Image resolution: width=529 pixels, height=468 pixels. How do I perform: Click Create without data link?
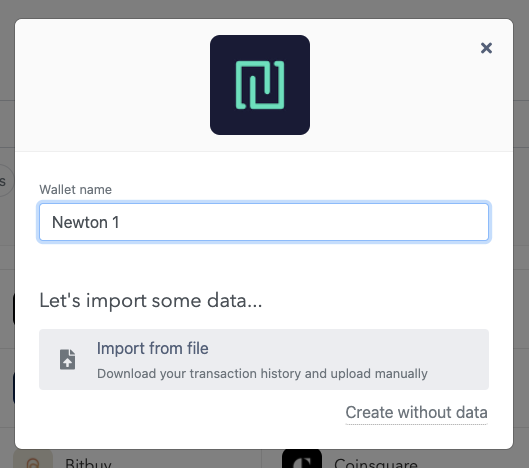416,412
